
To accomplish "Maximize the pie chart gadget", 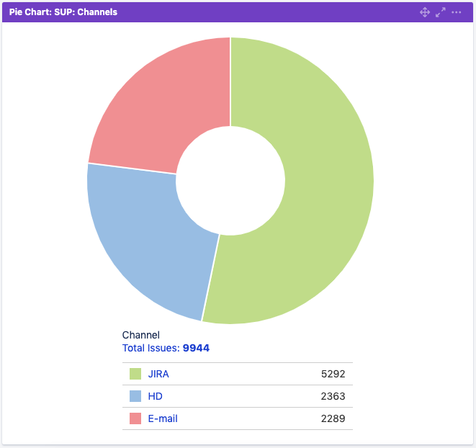I will pos(441,12).
